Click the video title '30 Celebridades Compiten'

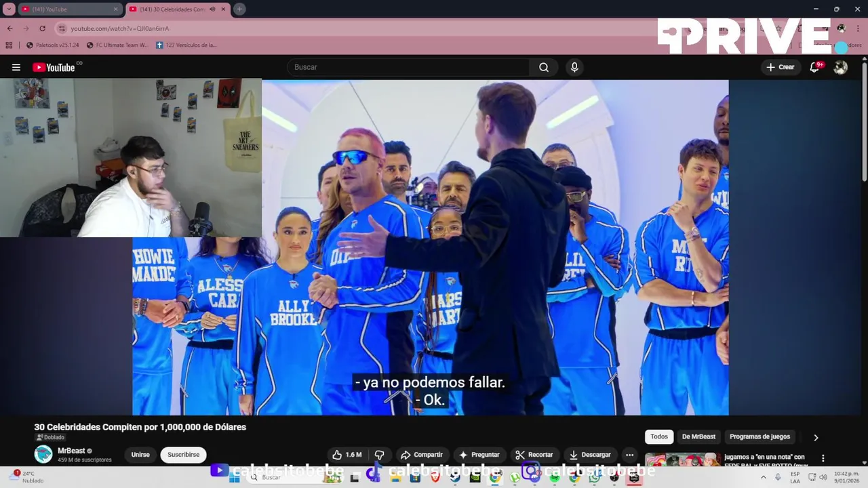pyautogui.click(x=140, y=427)
